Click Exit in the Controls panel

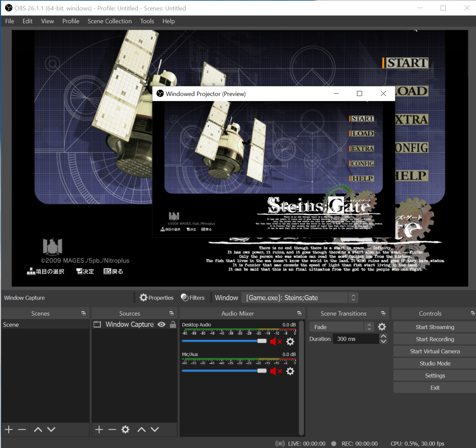pos(435,388)
